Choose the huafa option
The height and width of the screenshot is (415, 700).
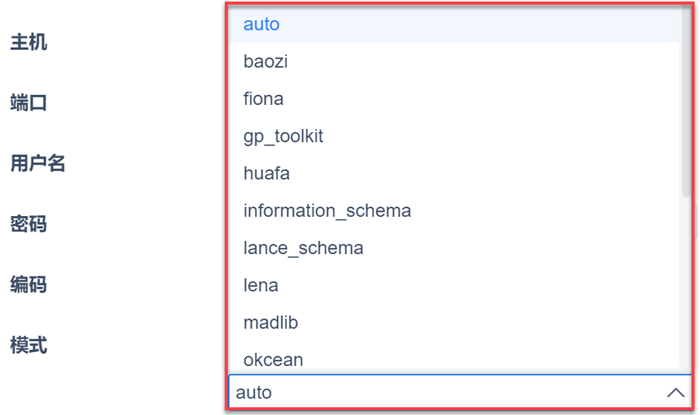(266, 173)
